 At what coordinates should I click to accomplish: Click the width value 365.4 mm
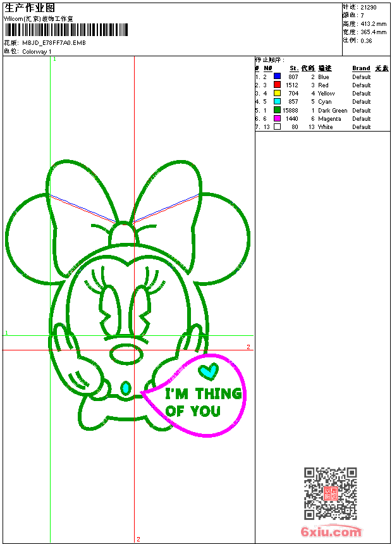point(373,32)
